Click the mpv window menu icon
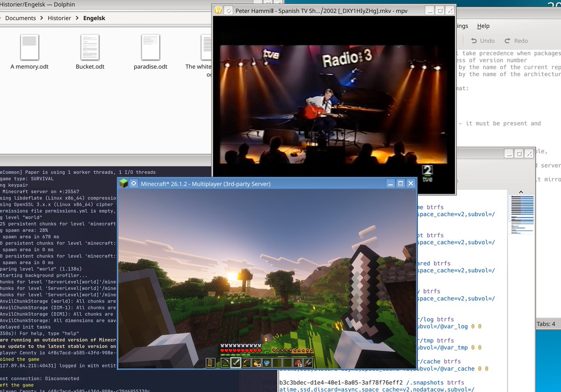The image size is (561, 392). point(218,10)
